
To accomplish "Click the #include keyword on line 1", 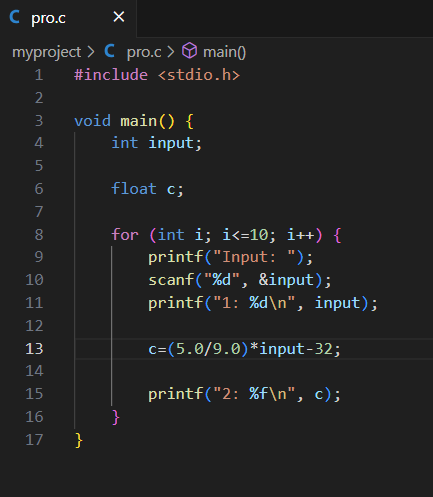I will click(x=111, y=75).
